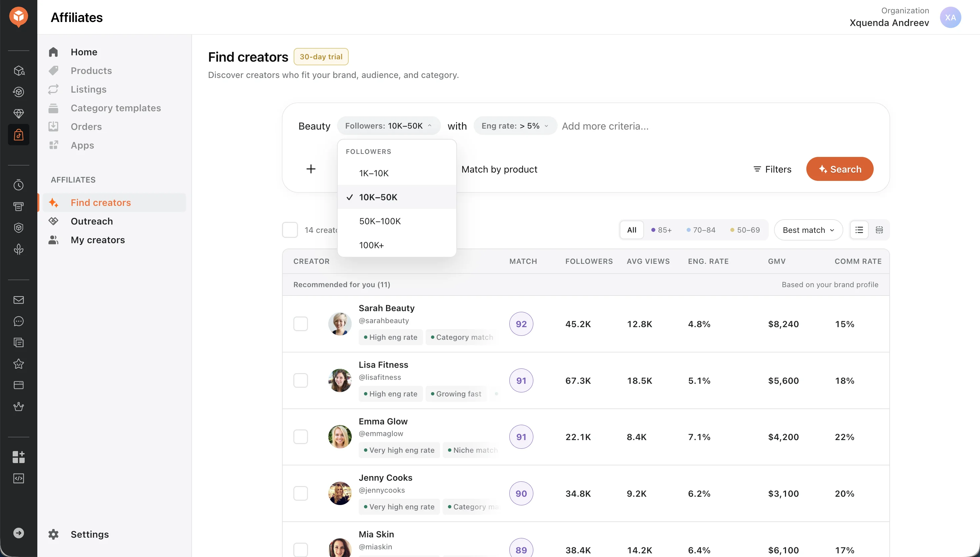This screenshot has width=980, height=557.
Task: Click Emma Glow's avatar thumbnail
Action: 340,436
